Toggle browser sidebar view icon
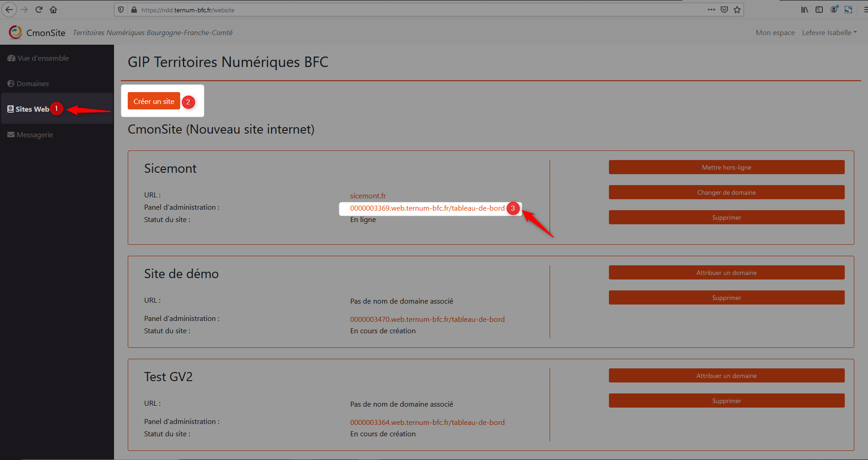The height and width of the screenshot is (460, 868). [819, 10]
